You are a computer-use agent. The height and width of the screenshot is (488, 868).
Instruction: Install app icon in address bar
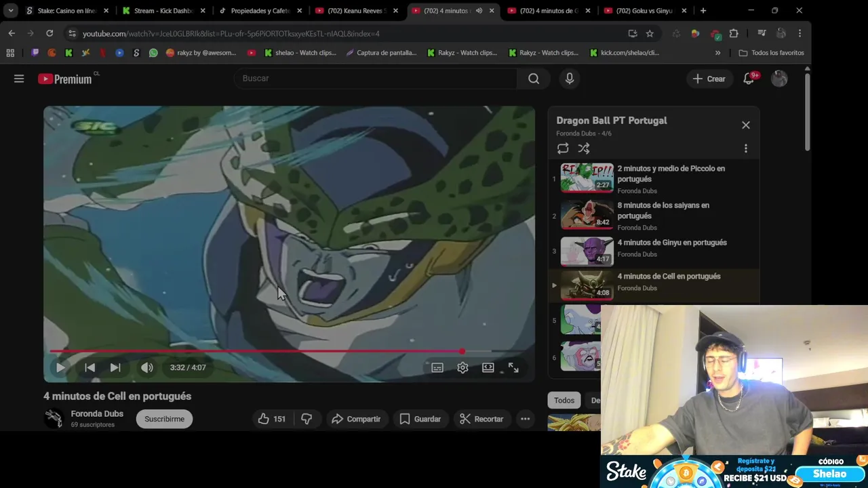click(x=633, y=33)
